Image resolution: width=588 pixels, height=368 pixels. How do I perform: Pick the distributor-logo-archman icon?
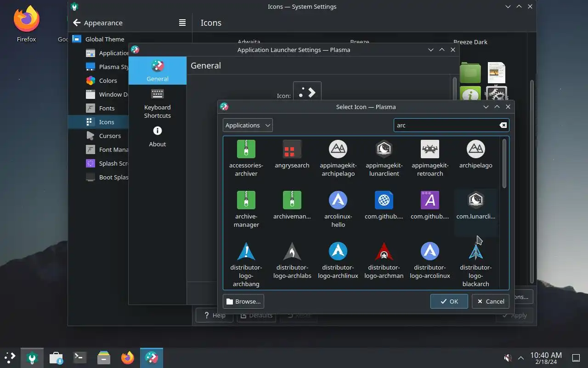coord(384,261)
